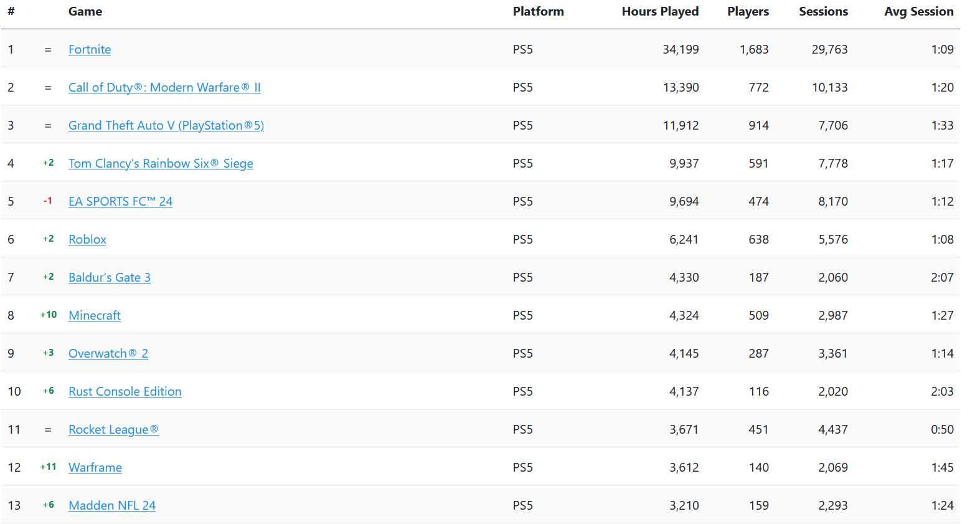Select Call of Duty's hours played 13,390

pos(681,87)
